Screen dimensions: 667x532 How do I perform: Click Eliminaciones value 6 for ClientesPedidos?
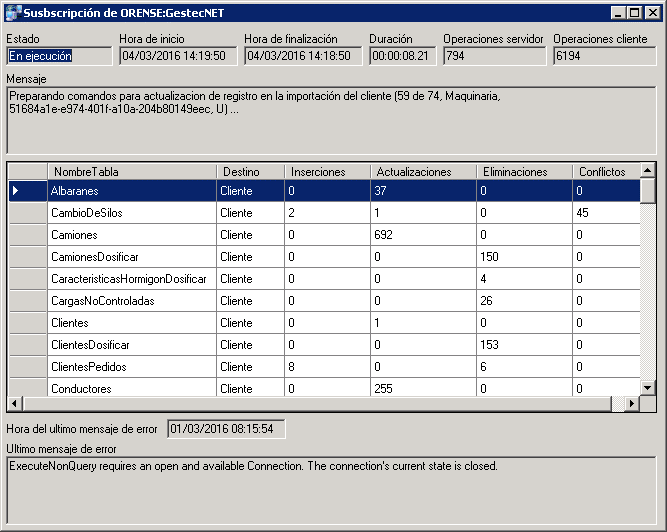(x=524, y=367)
